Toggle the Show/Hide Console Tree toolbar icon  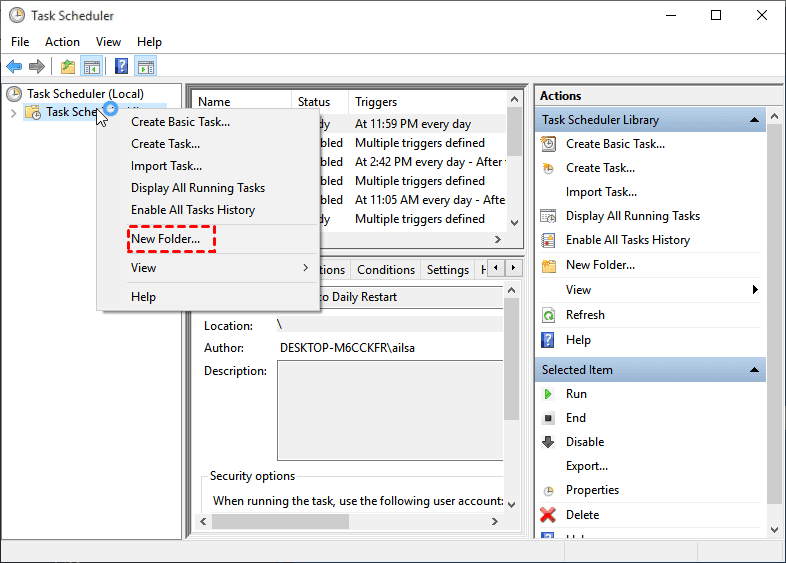(x=92, y=66)
